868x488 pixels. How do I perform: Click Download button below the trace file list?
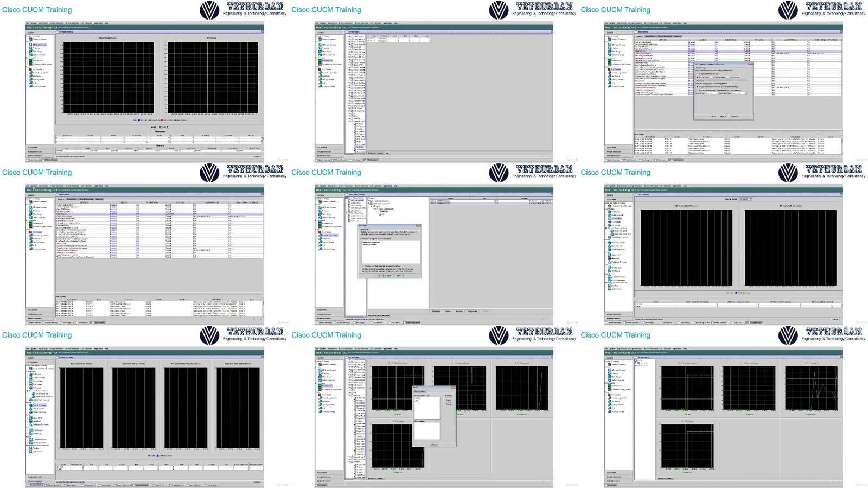436,311
